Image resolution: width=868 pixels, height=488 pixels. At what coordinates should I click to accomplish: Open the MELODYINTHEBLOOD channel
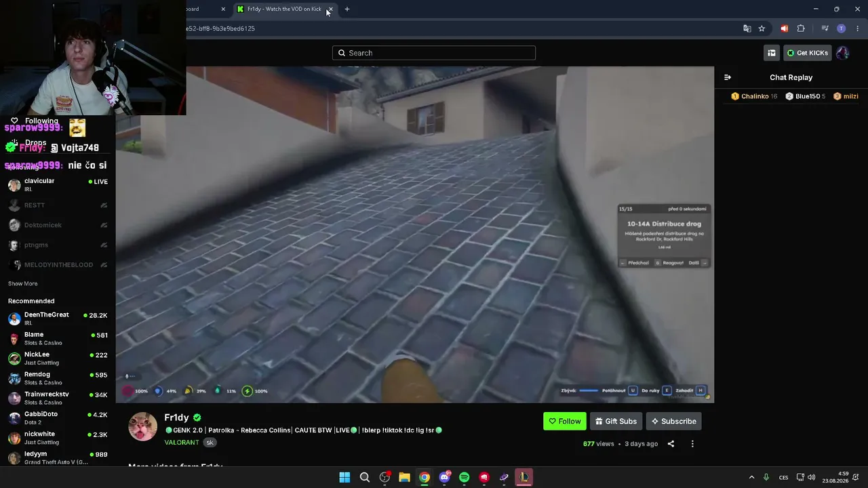[x=58, y=264]
